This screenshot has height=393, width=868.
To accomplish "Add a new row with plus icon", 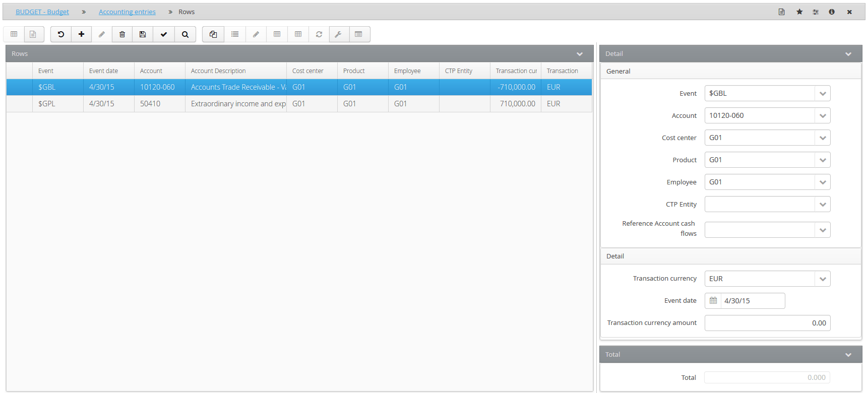I will (81, 34).
